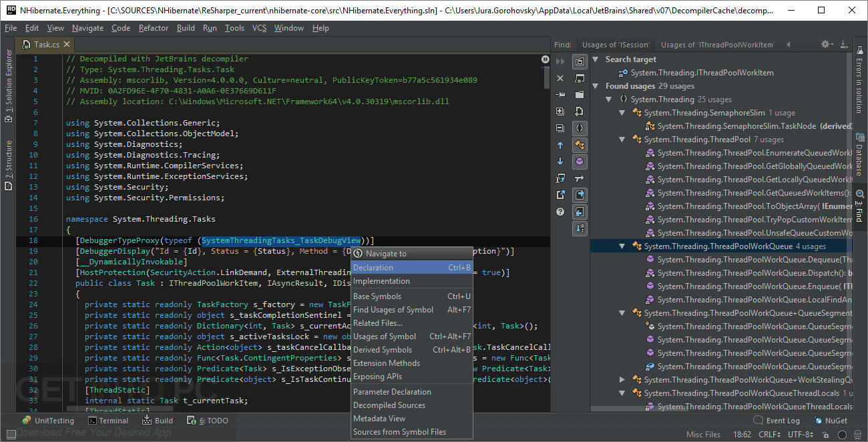The width and height of the screenshot is (868, 442).
Task: Collapse all usages with the minus icon
Action: (x=560, y=128)
